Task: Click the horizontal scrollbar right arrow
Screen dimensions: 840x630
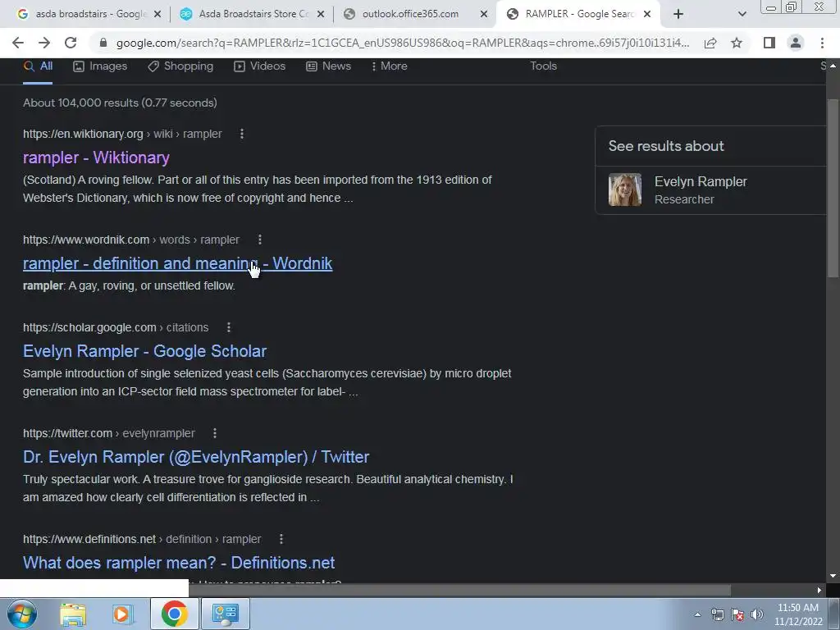Action: (819, 591)
